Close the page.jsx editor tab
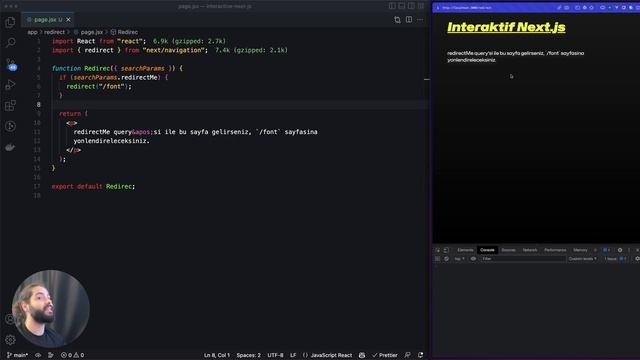This screenshot has height=360, width=640. tap(68, 20)
